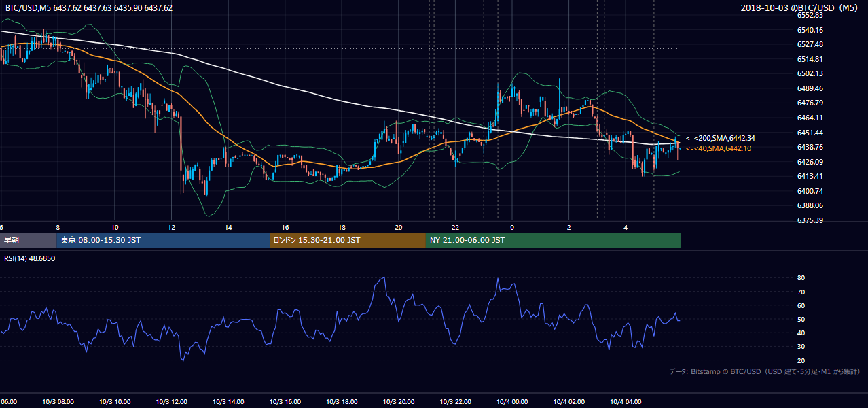The width and height of the screenshot is (868, 408).
Task: Click the 10/3 16:00 date label
Action: (285, 402)
